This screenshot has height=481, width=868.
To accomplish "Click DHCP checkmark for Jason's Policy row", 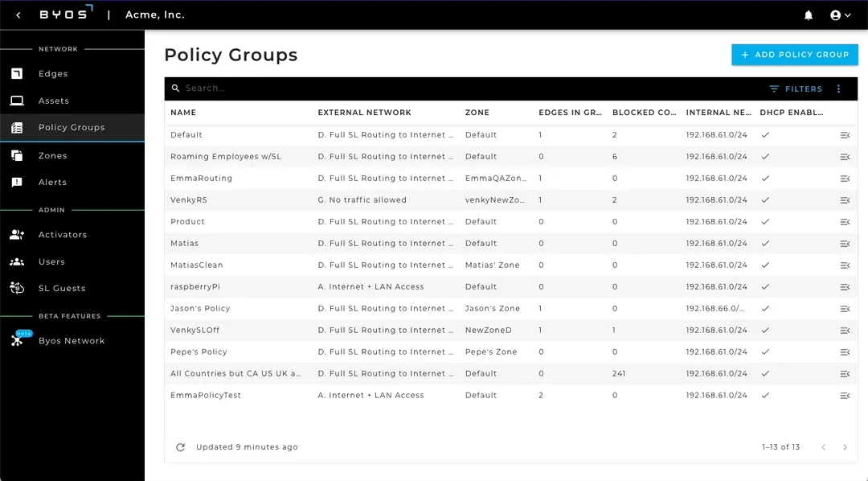I will [x=765, y=308].
